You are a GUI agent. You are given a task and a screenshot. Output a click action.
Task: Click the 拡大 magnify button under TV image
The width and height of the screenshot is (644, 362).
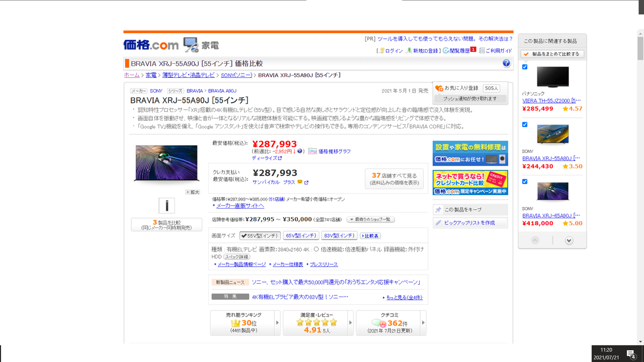click(x=193, y=191)
